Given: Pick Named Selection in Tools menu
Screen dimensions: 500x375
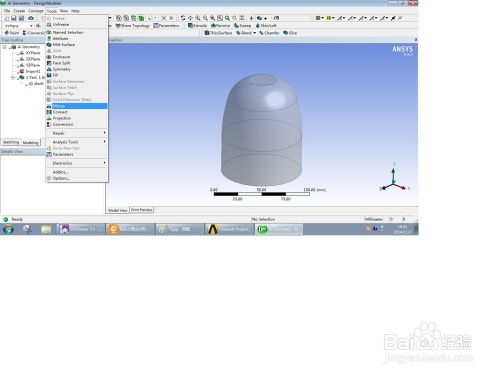Looking at the screenshot, I should click(77, 32).
